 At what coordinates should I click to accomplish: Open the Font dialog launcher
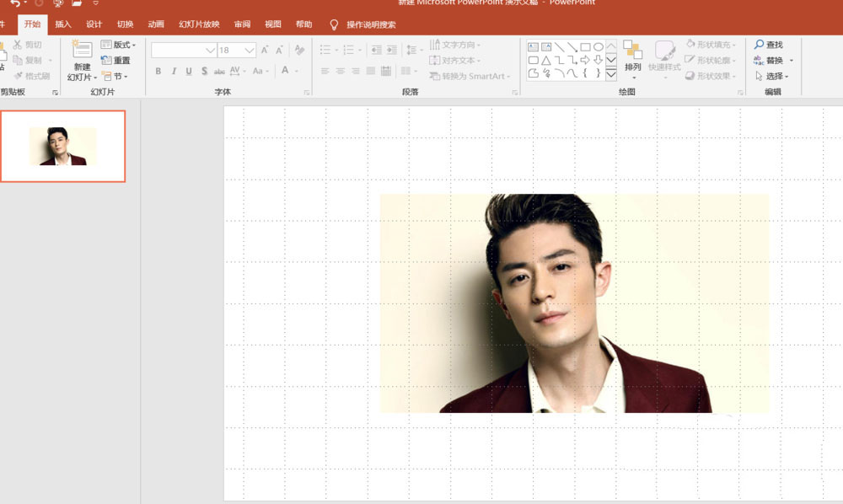coord(307,93)
